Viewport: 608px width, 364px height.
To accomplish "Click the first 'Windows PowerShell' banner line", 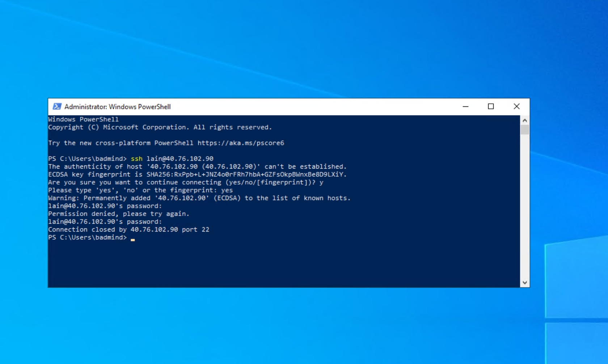I will [x=83, y=119].
